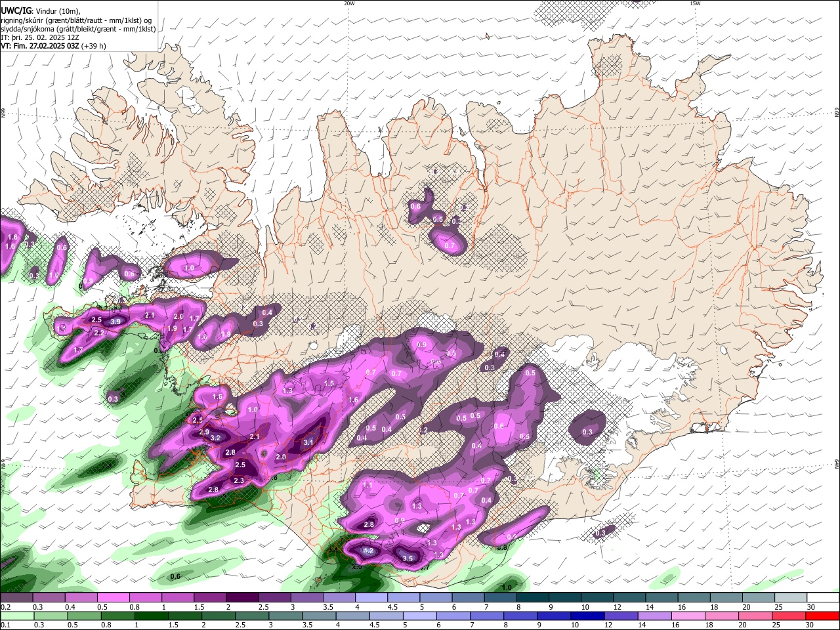Click the '2.2' snowfall value on the map
The image size is (840, 630).
[x=99, y=333]
